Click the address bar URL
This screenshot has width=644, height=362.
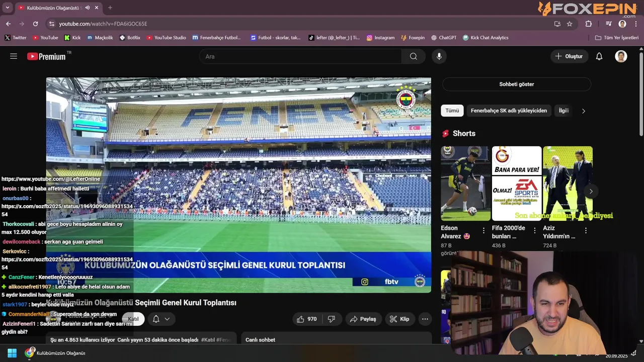coord(103,24)
